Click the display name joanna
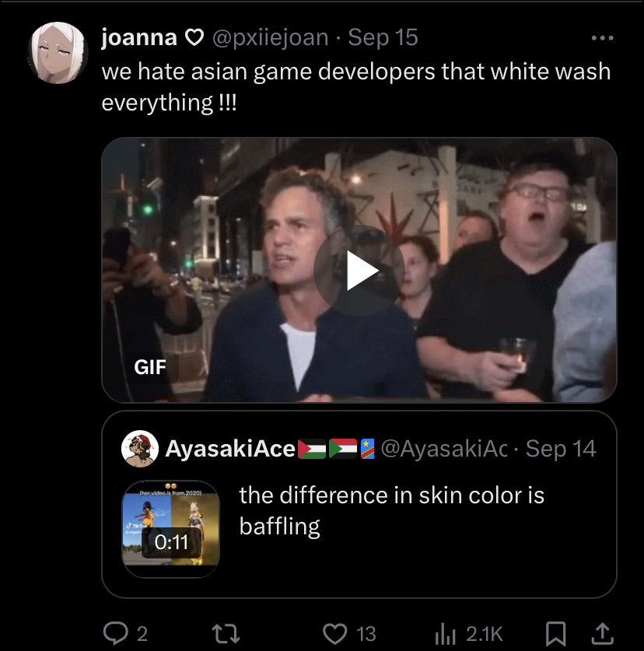The height and width of the screenshot is (651, 644). tap(139, 37)
